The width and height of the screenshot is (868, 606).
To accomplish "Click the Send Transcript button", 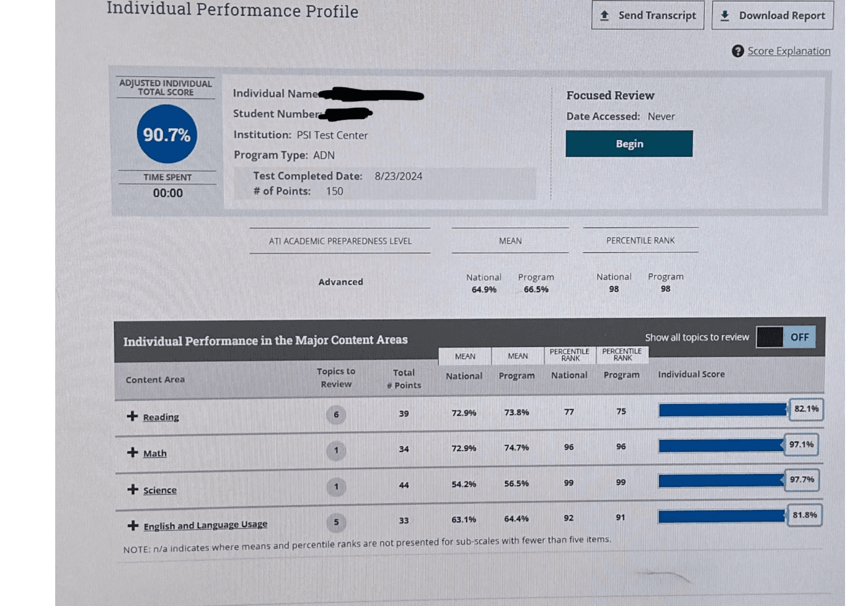I will [648, 15].
